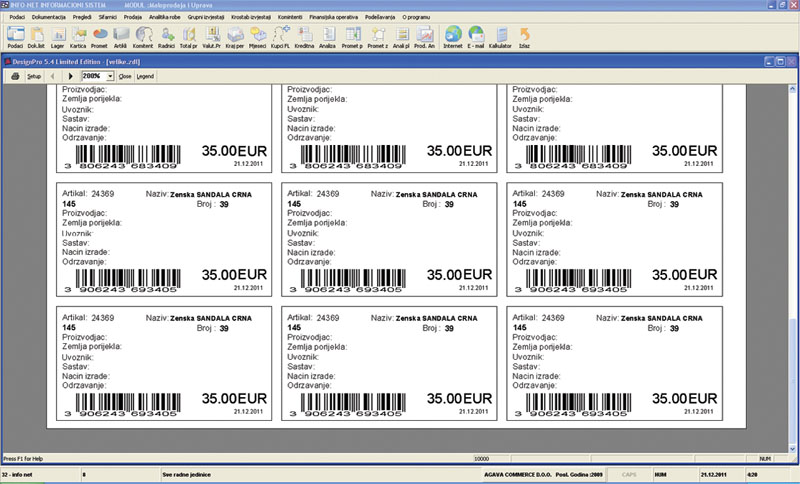The width and height of the screenshot is (800, 484).
Task: Open the Kalkulator icon
Action: [500, 37]
